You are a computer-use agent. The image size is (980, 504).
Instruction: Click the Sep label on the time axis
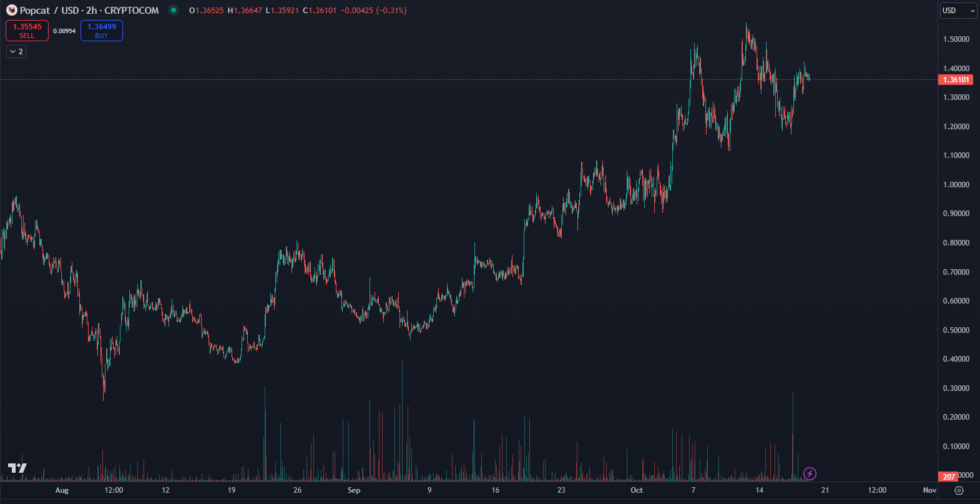pyautogui.click(x=354, y=490)
